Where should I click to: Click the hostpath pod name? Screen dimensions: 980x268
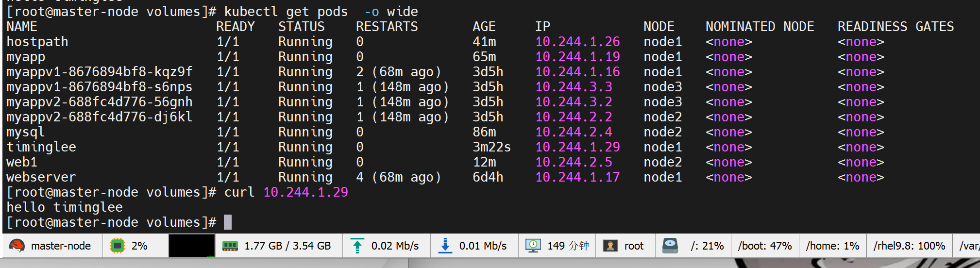[37, 42]
